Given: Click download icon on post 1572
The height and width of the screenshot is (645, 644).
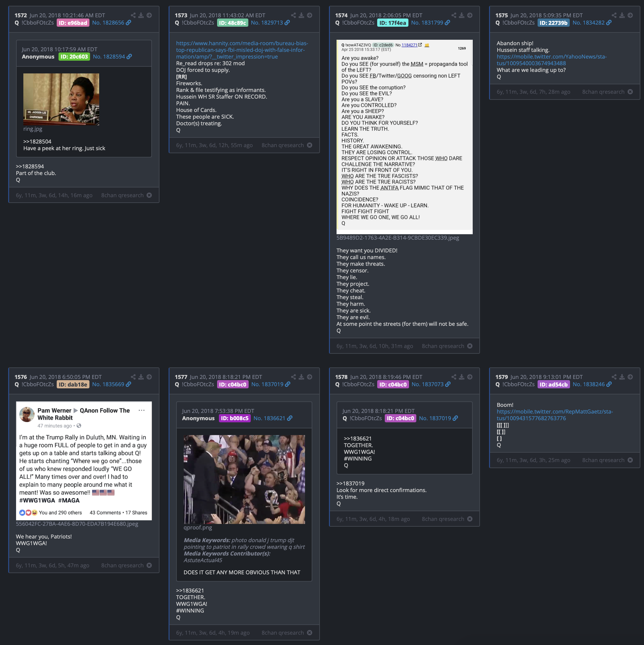Looking at the screenshot, I should tap(141, 15).
